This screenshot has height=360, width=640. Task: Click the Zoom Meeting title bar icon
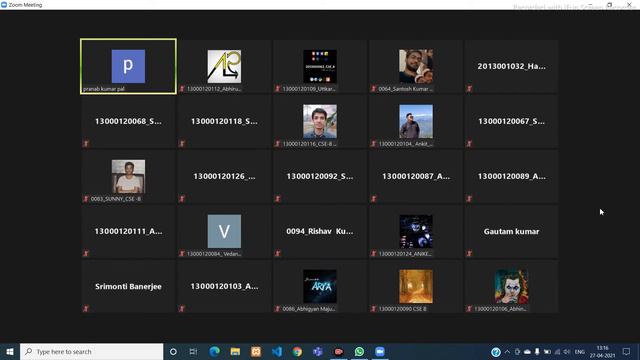tap(4, 5)
